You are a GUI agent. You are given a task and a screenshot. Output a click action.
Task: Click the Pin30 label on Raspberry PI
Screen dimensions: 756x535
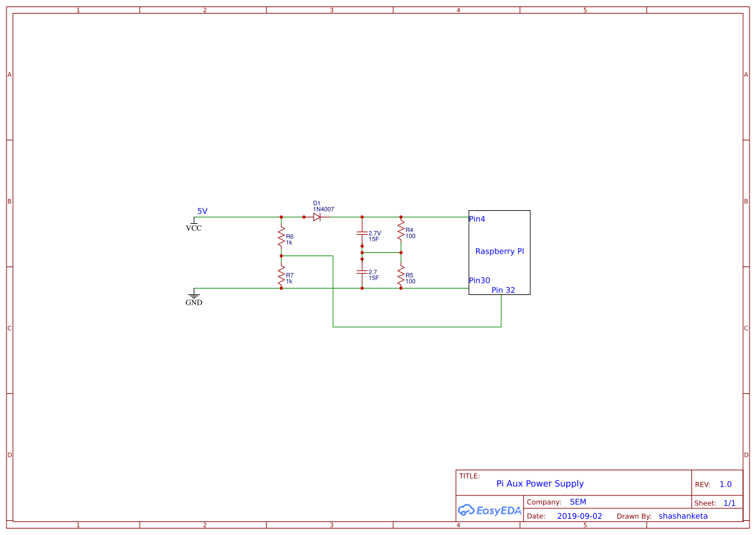click(479, 280)
